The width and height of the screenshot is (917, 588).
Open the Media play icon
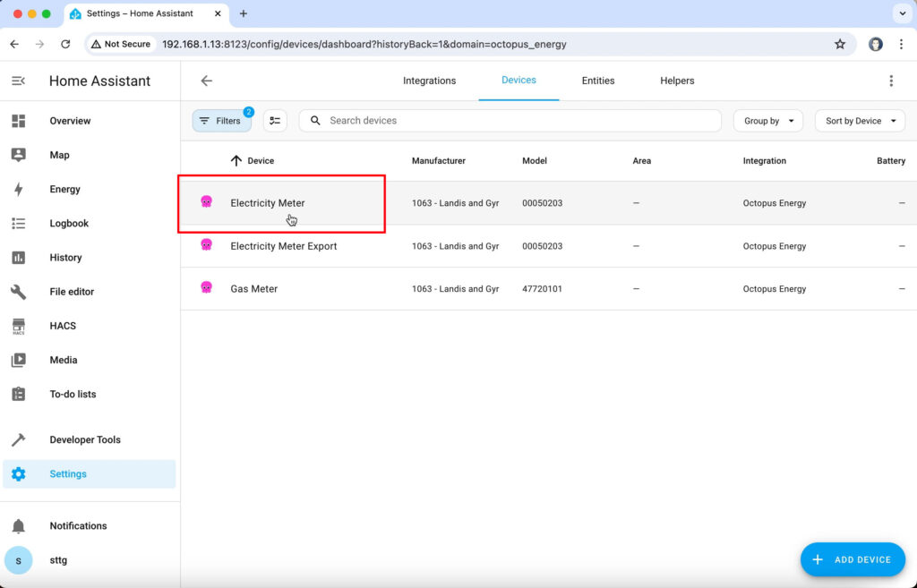click(19, 360)
